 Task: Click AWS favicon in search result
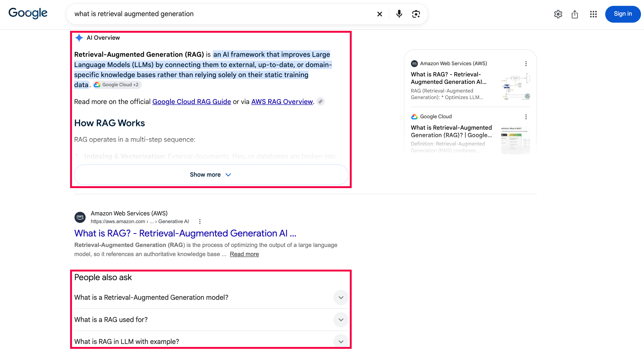click(80, 217)
